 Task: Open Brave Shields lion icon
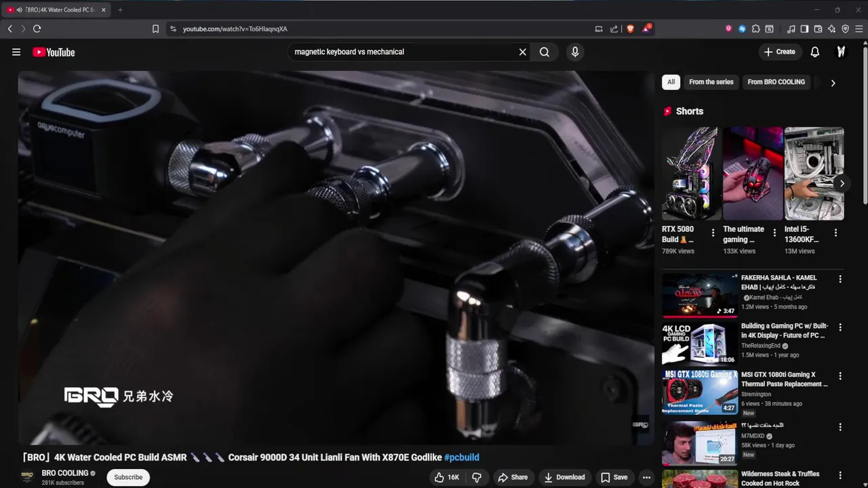[630, 29]
